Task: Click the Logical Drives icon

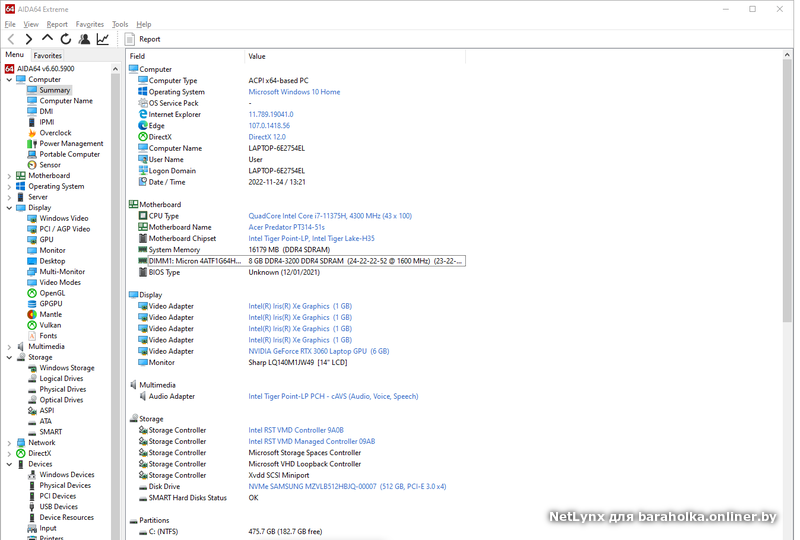Action: point(32,379)
